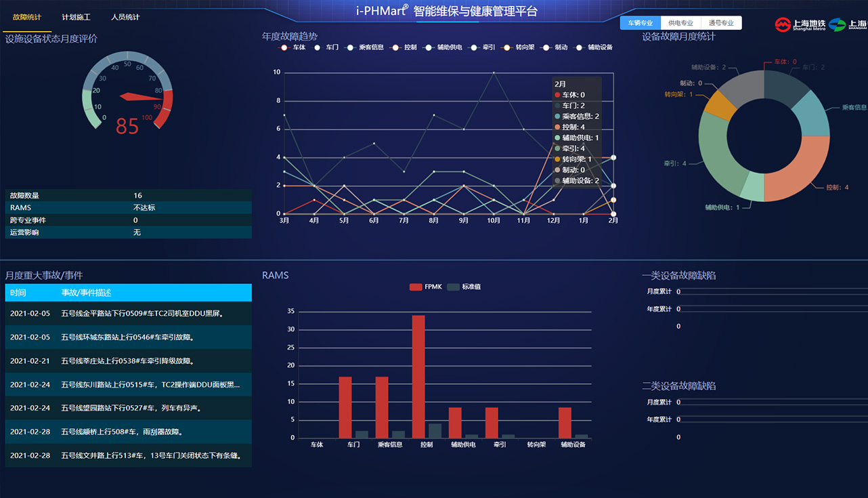Click the i-PHMart 智能维保与健康管理平台 title
This screenshot has width=868, height=498.
[447, 11]
